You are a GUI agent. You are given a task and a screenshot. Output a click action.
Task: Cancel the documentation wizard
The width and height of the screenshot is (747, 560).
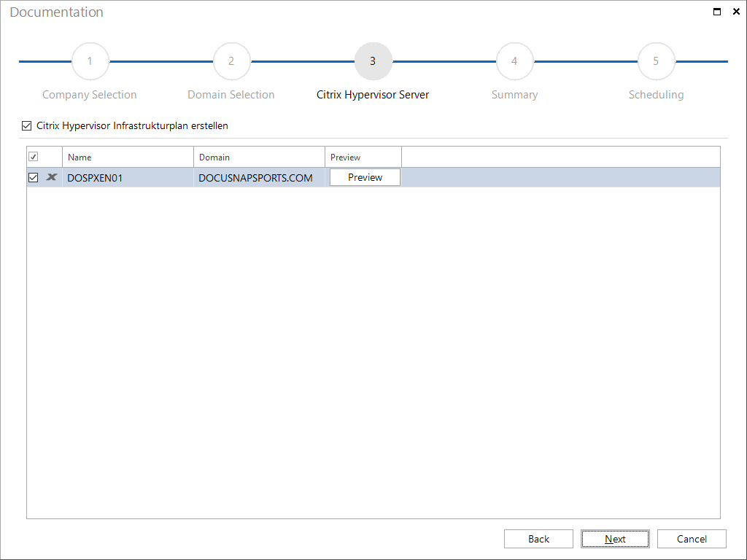692,539
